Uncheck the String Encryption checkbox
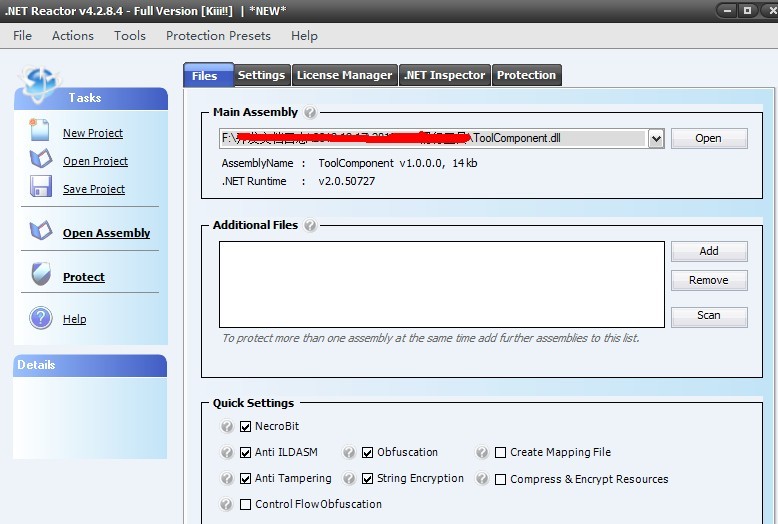 point(367,478)
